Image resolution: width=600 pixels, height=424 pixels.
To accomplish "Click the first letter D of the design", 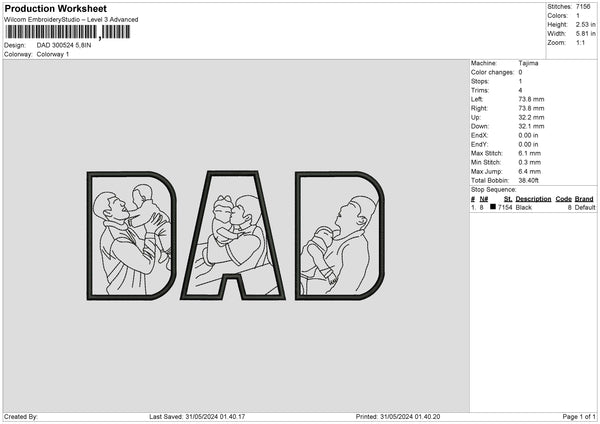I will click(x=132, y=235).
